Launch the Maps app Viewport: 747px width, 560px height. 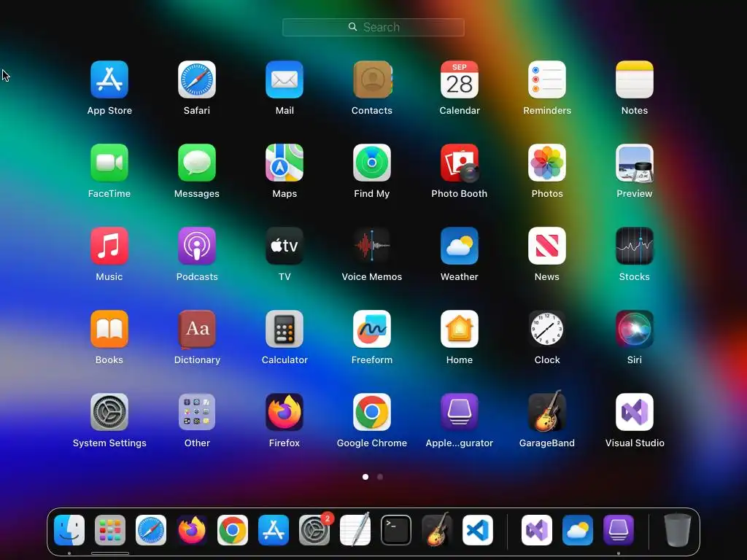(285, 163)
